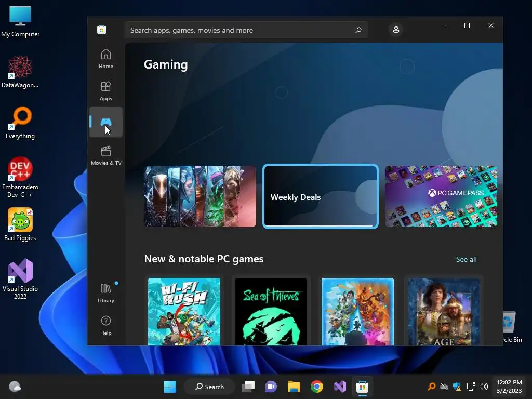532x399 pixels.
Task: Open the clock showing 12:02 PM
Action: [509, 387]
